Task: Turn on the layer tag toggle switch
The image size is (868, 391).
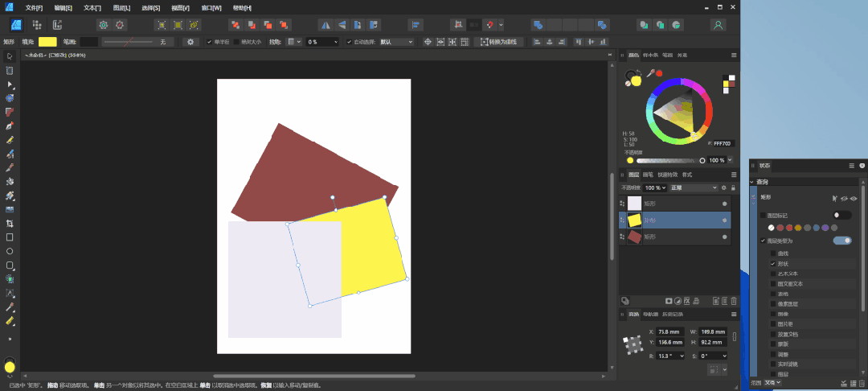Action: pyautogui.click(x=842, y=215)
